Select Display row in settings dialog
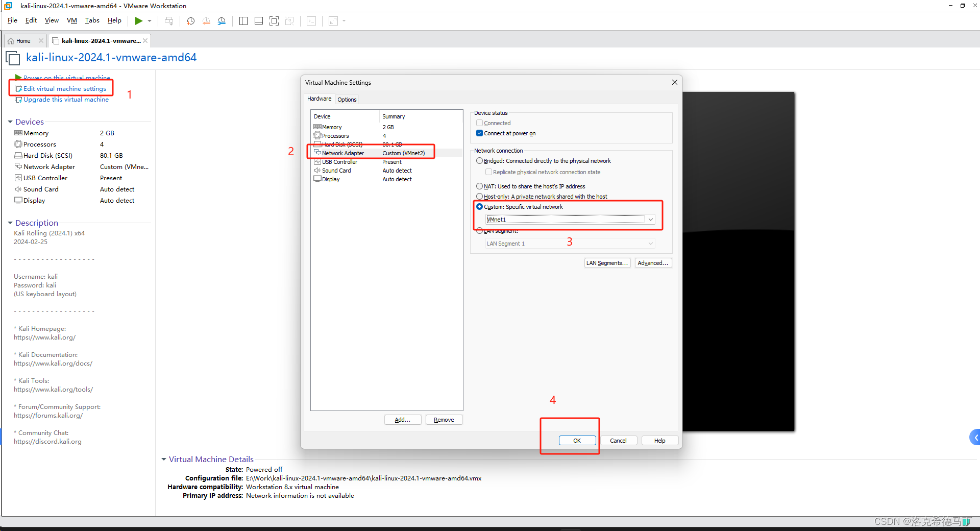The image size is (980, 531). tap(386, 179)
